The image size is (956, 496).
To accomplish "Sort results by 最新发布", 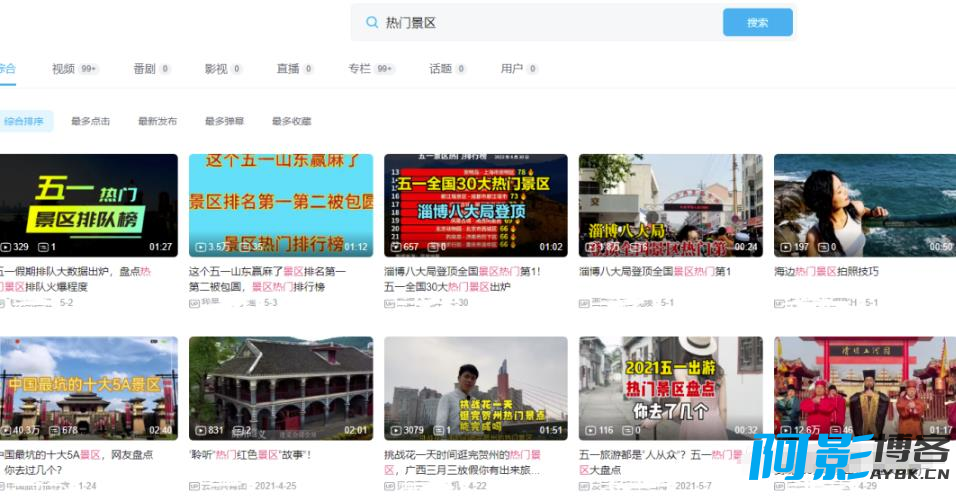I will pyautogui.click(x=157, y=121).
